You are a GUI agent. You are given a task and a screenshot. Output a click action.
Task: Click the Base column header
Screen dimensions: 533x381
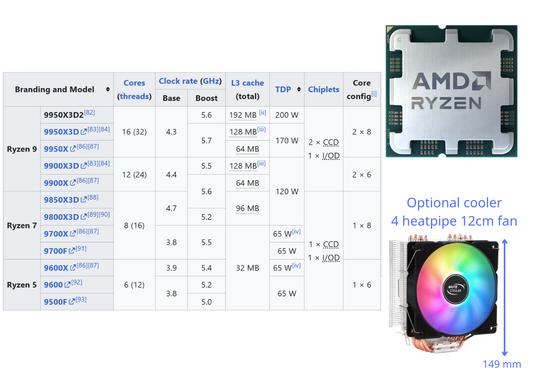click(x=171, y=98)
